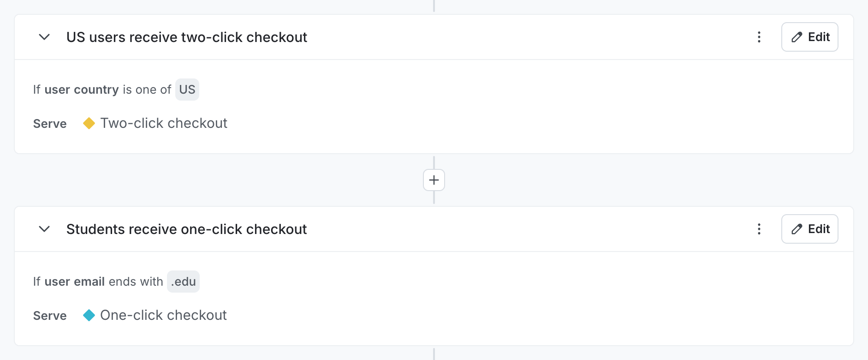Click Edit on the Students rule

pos(809,229)
